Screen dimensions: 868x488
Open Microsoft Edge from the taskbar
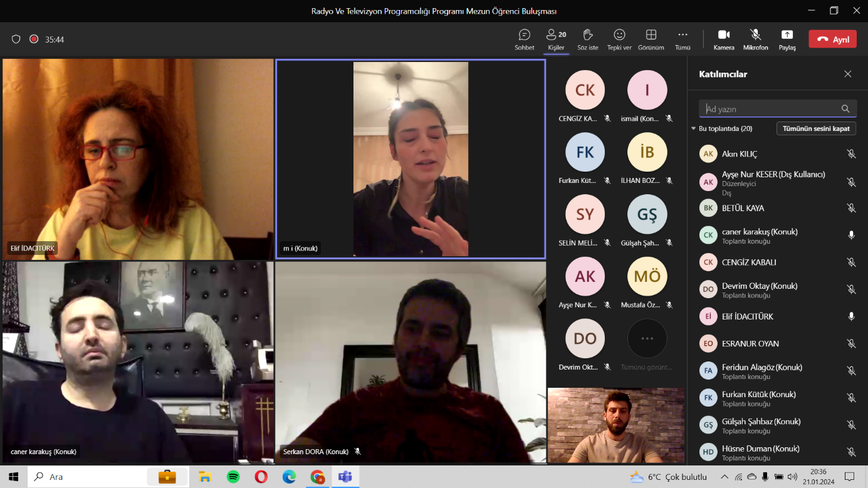[x=289, y=477]
